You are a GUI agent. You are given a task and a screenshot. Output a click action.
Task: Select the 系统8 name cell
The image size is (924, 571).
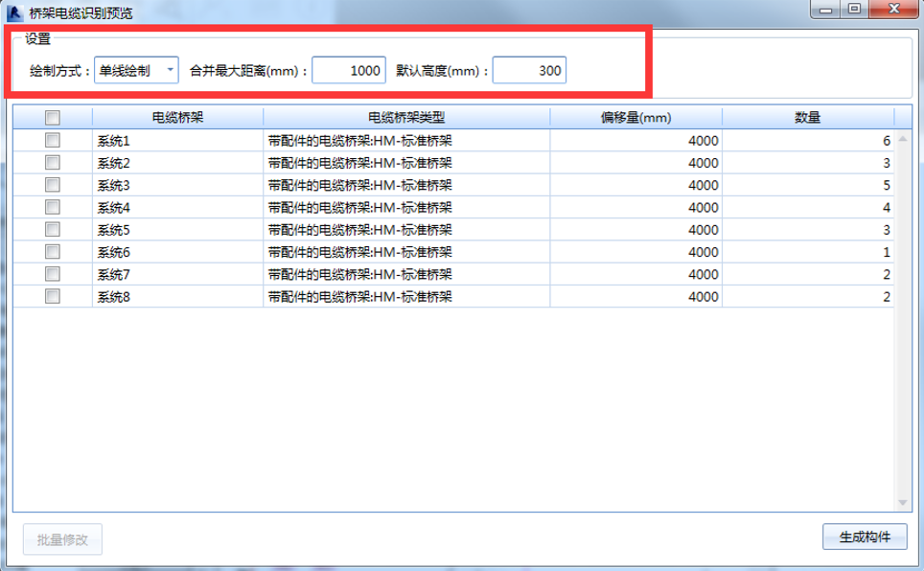click(177, 297)
